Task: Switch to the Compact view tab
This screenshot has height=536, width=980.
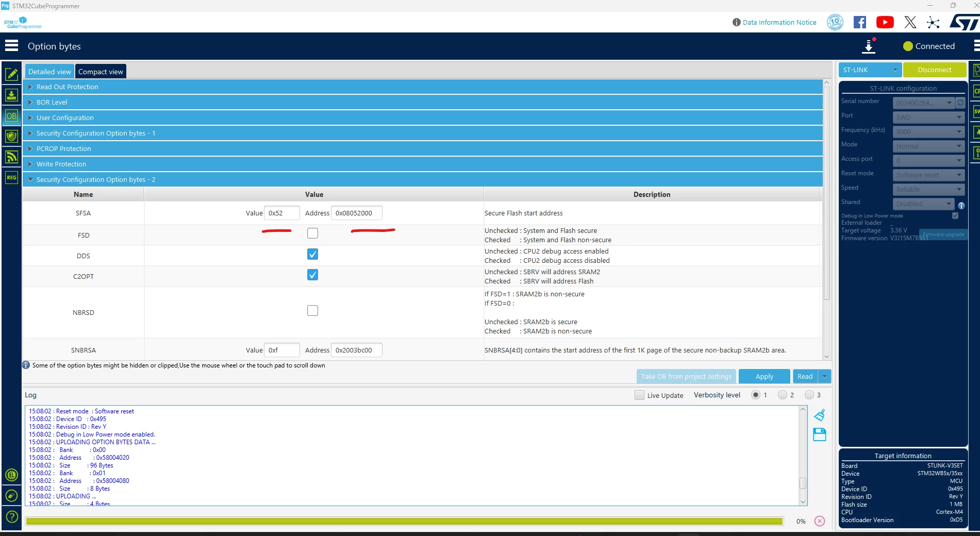Action: [101, 72]
